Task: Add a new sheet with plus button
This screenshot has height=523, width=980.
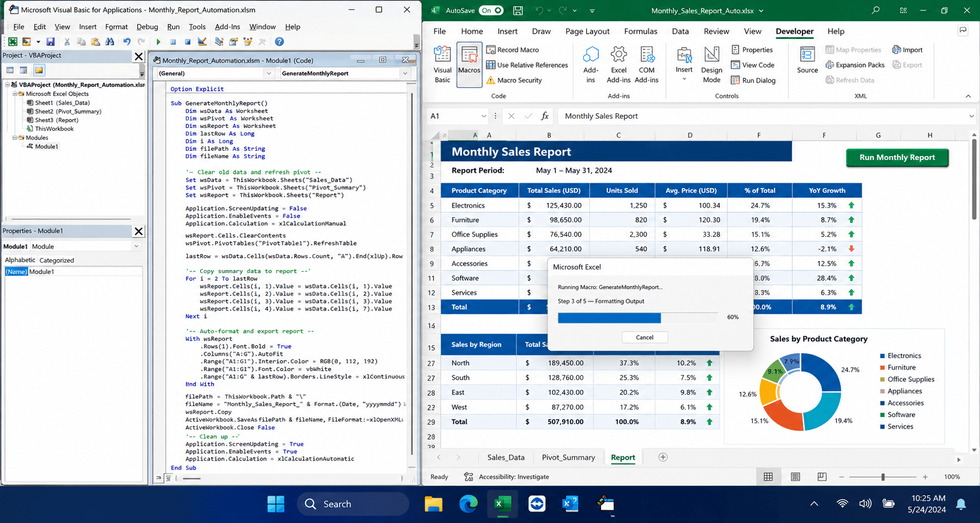Action: click(663, 457)
